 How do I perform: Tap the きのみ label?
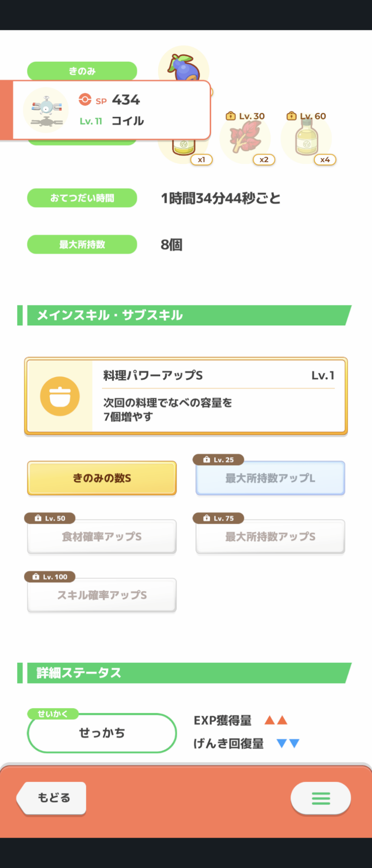pos(82,71)
